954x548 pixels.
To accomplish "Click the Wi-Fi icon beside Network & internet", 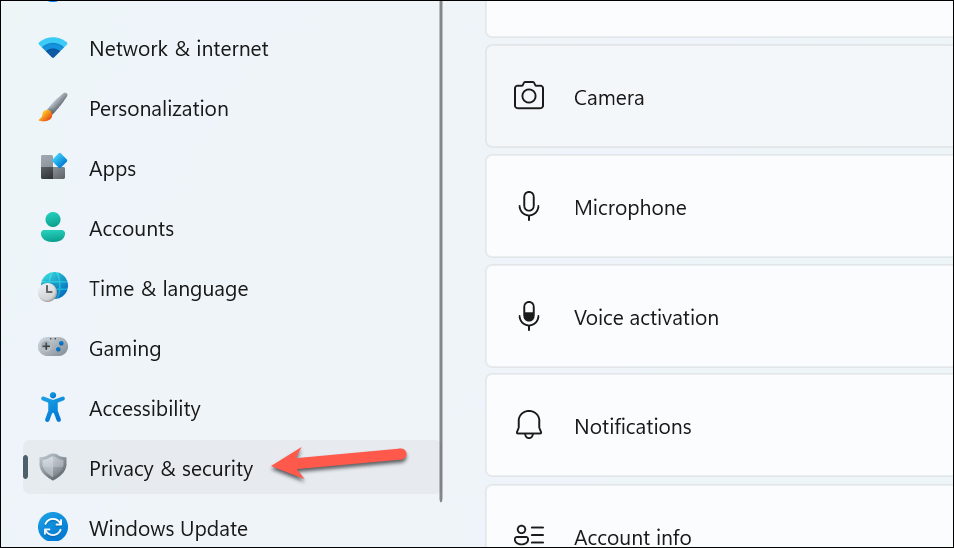I will 53,48.
